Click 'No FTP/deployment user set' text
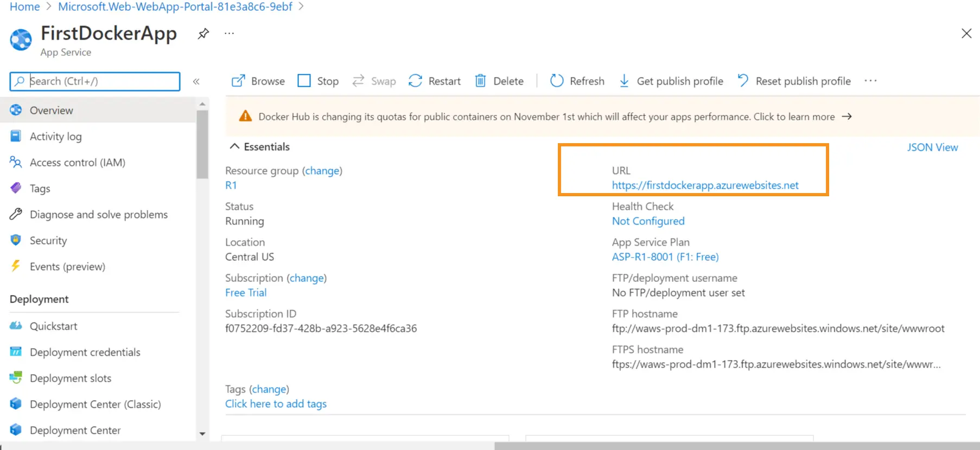The height and width of the screenshot is (450, 980). coord(678,292)
